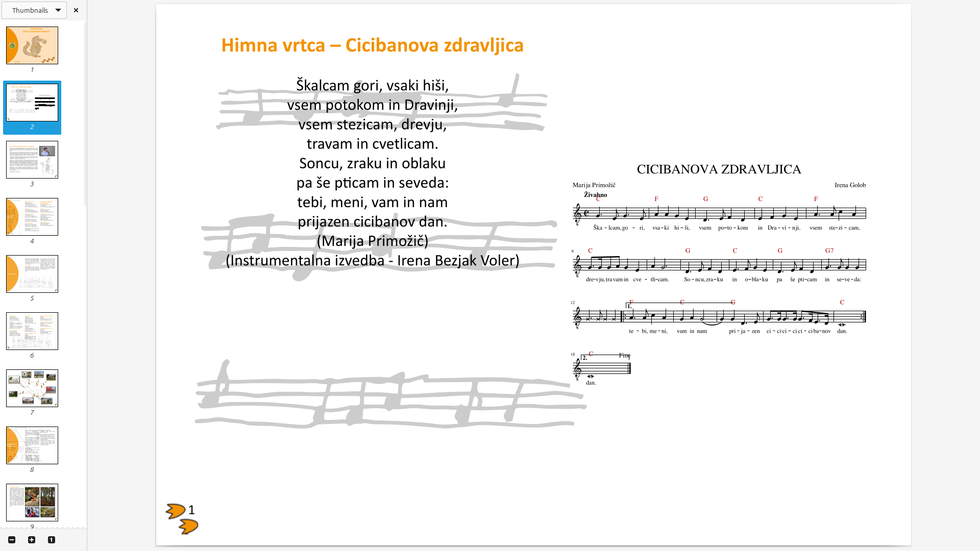
Task: Click the Thumbnails label text
Action: (x=30, y=10)
